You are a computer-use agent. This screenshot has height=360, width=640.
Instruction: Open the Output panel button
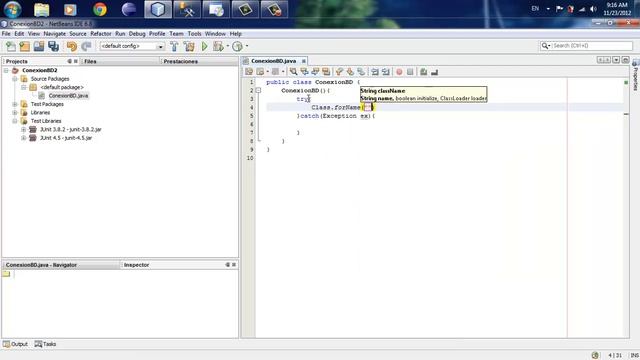[x=15, y=344]
